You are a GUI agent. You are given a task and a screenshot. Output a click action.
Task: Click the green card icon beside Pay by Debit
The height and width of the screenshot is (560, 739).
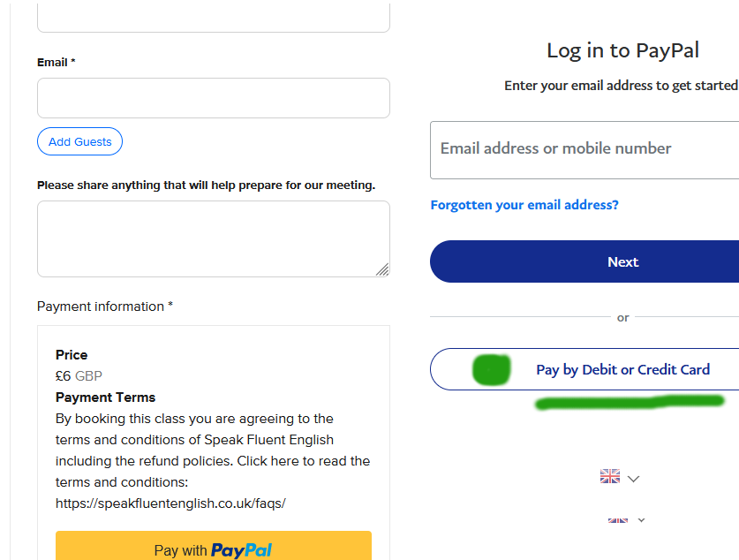click(x=492, y=369)
